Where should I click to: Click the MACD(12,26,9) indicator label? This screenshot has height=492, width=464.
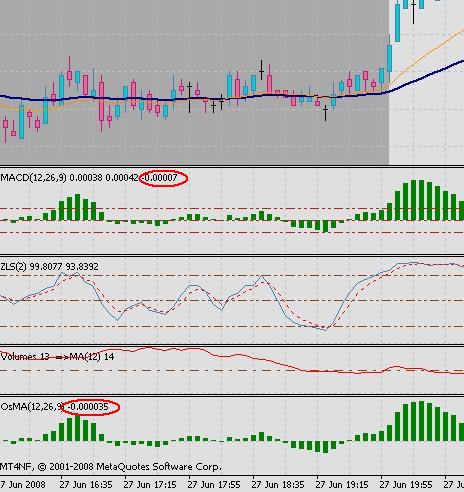33,178
